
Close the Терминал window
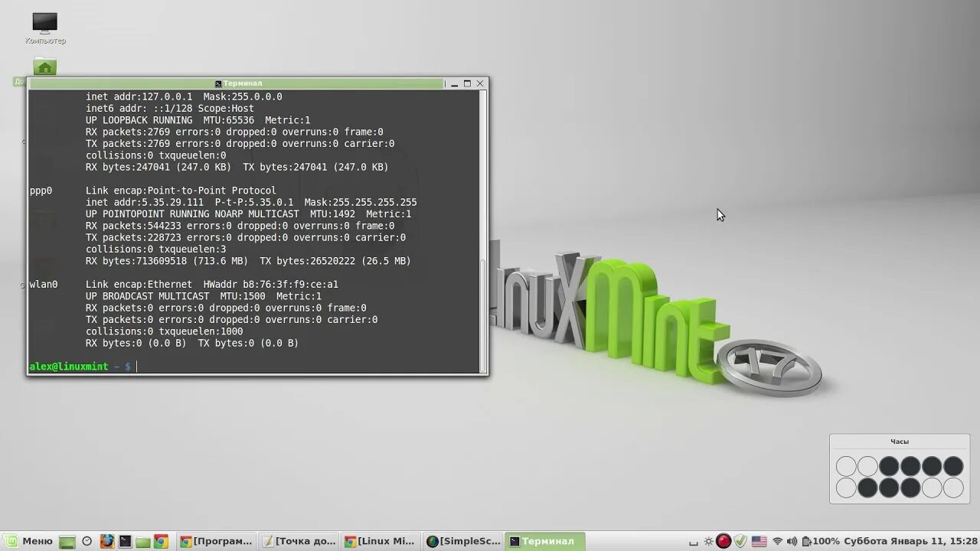click(x=480, y=83)
